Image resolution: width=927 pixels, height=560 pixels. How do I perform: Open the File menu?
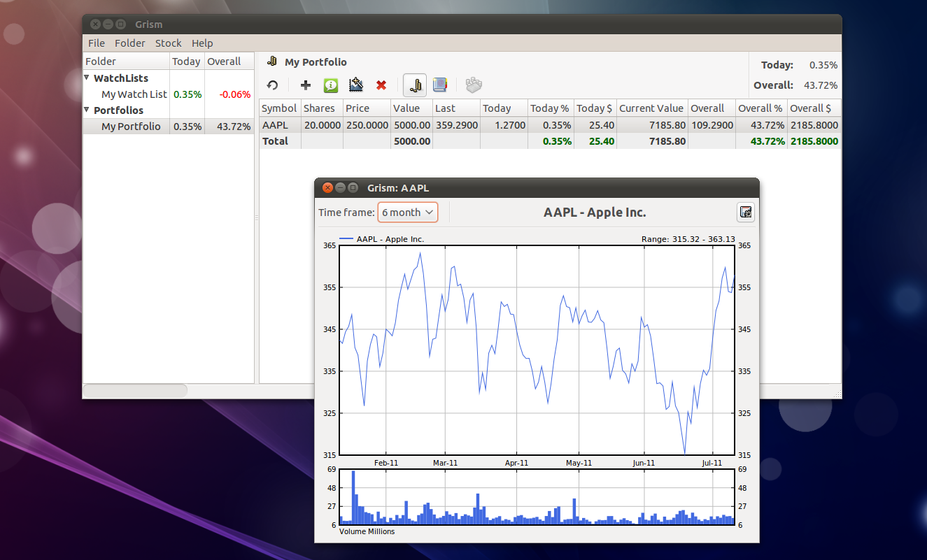(97, 43)
